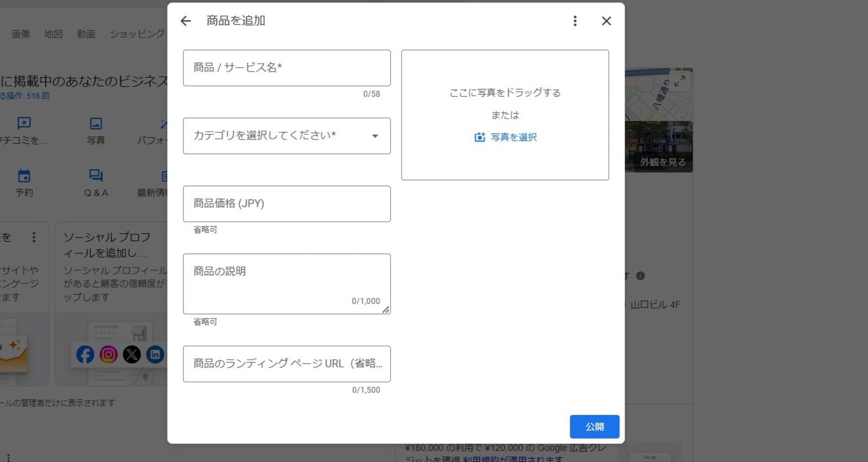Click the camera icon beside 写真を選択
868x462 pixels.
[480, 137]
